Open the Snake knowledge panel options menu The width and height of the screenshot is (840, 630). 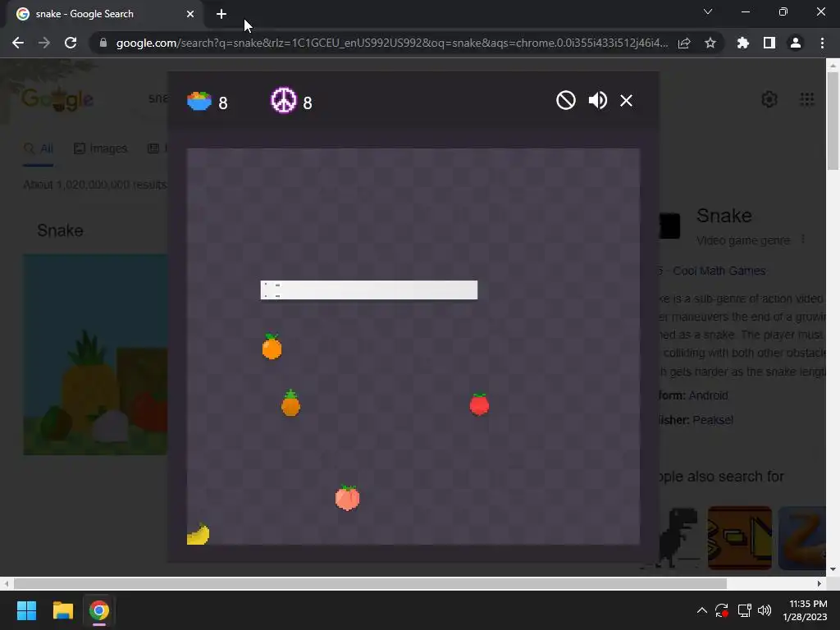(x=802, y=240)
